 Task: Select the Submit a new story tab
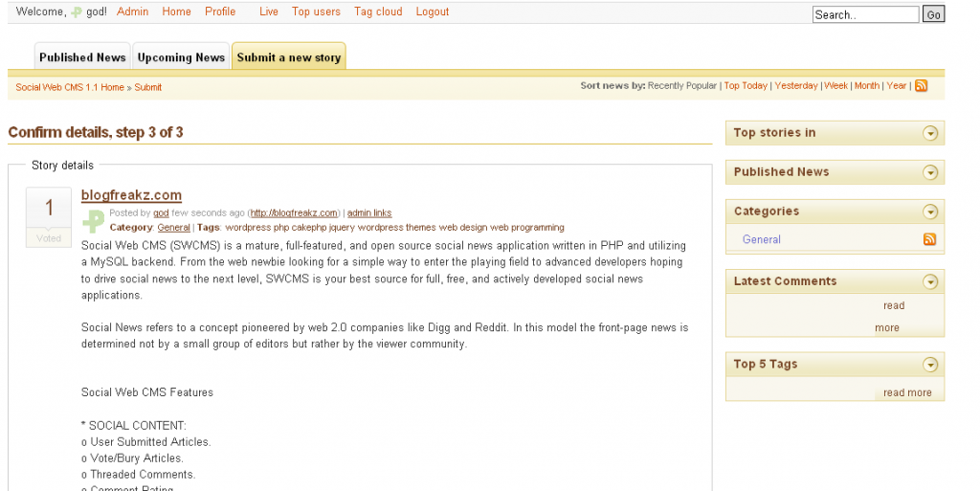[288, 57]
